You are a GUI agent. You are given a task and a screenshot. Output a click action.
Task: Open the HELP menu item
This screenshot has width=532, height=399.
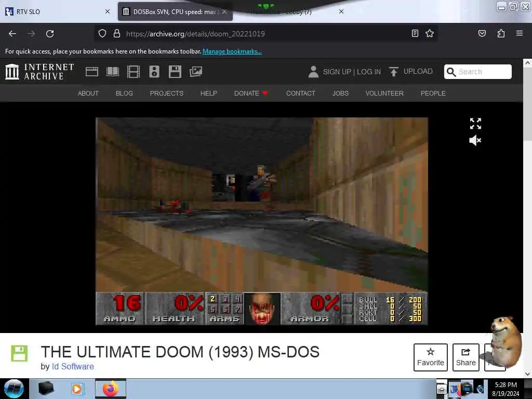pyautogui.click(x=209, y=94)
